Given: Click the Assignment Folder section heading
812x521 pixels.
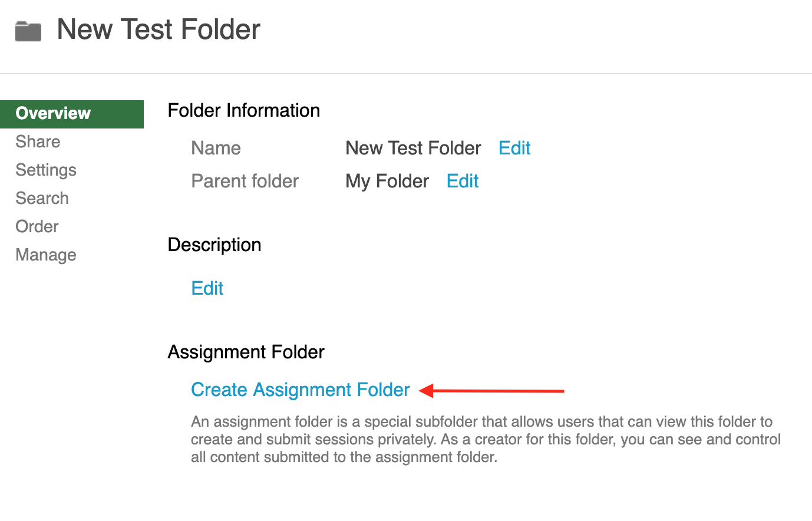Looking at the screenshot, I should pyautogui.click(x=246, y=352).
